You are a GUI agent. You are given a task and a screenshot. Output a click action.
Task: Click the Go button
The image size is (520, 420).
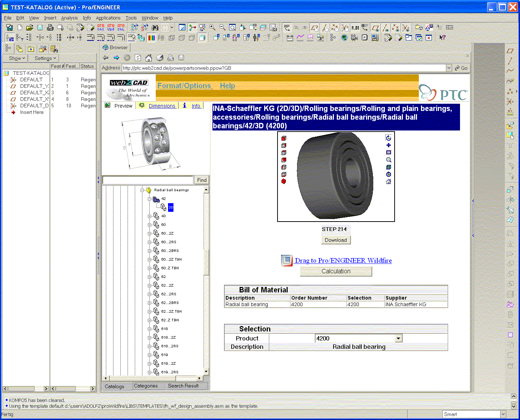[x=461, y=68]
